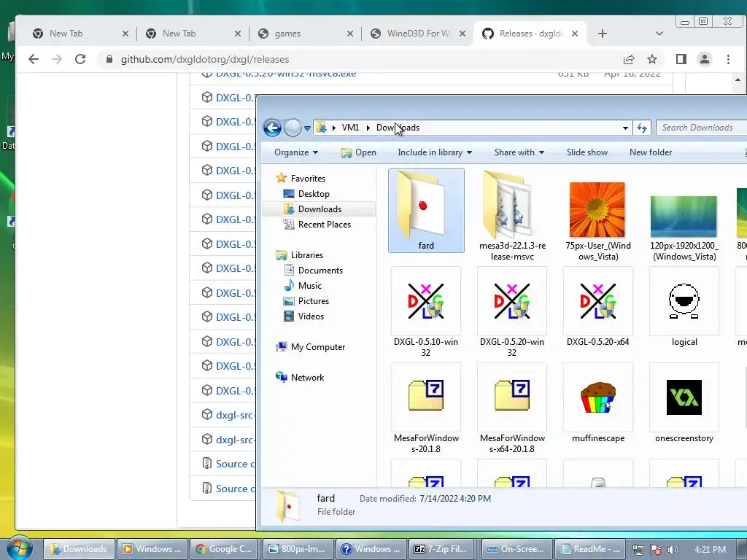The image size is (747, 560).
Task: Open Chrome three-dot menu
Action: pos(728,59)
